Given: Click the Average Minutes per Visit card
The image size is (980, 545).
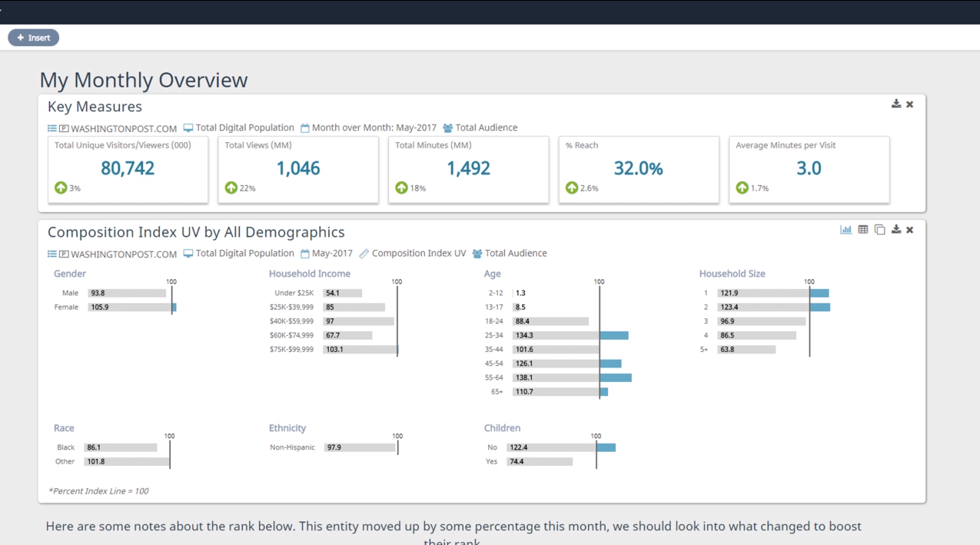Looking at the screenshot, I should click(x=809, y=169).
